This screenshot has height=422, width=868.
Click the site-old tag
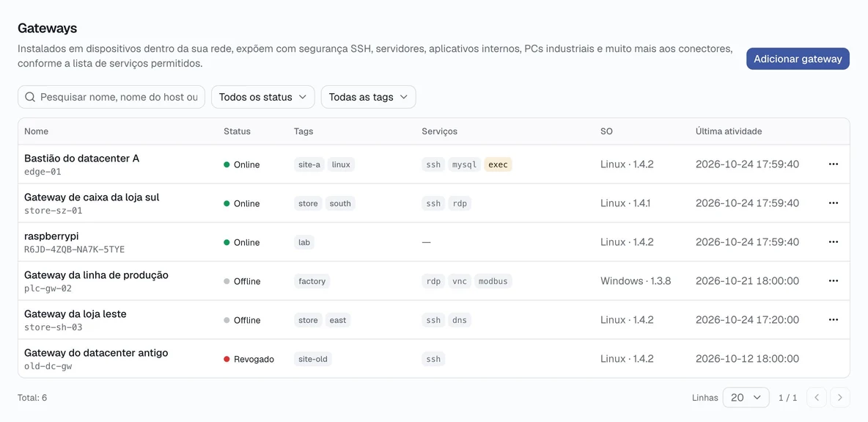click(313, 359)
